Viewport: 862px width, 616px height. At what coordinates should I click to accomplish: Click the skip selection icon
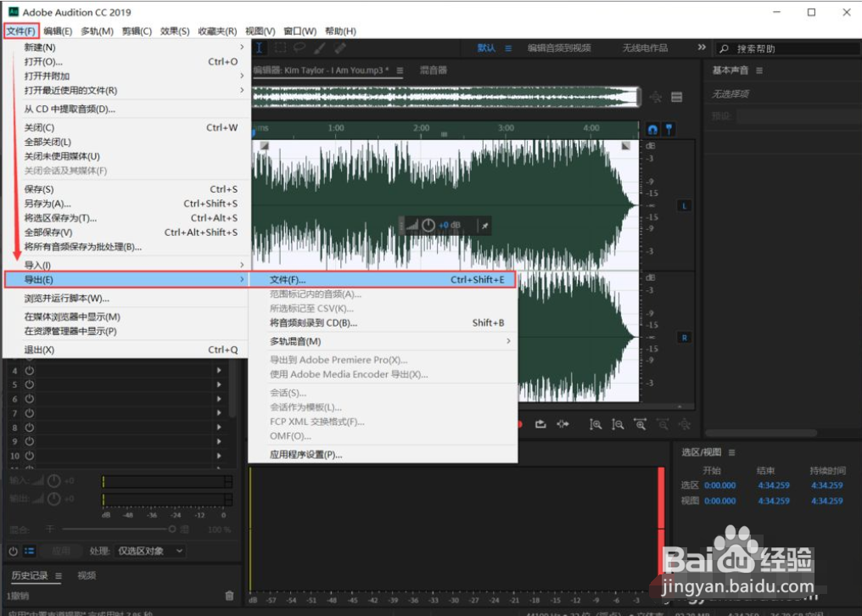563,424
